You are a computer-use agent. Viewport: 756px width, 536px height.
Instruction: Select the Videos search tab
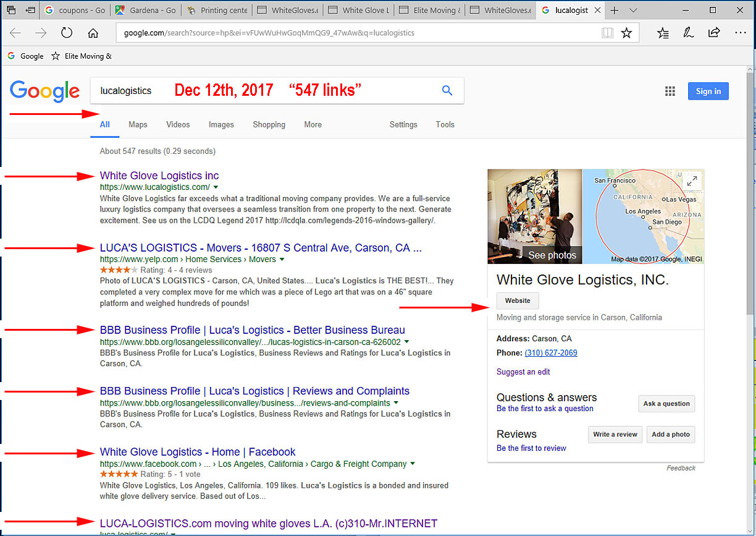(x=178, y=124)
